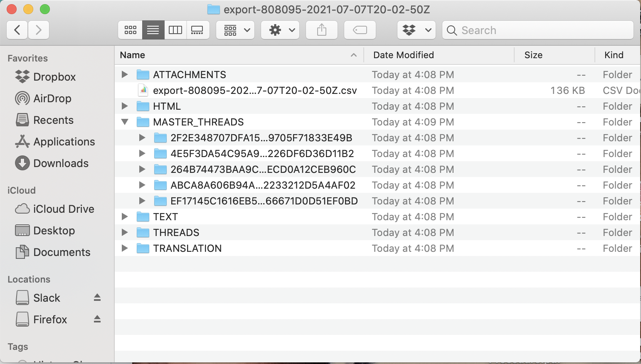
Task: Collapse the MASTER_THREADS folder
Action: click(x=125, y=122)
